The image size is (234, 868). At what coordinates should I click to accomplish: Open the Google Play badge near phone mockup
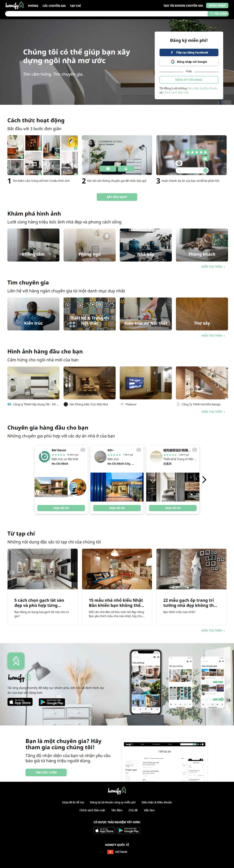(x=52, y=702)
